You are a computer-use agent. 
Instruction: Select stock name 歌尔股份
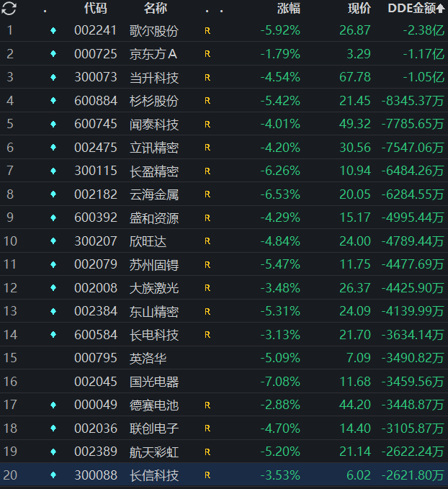pos(154,30)
